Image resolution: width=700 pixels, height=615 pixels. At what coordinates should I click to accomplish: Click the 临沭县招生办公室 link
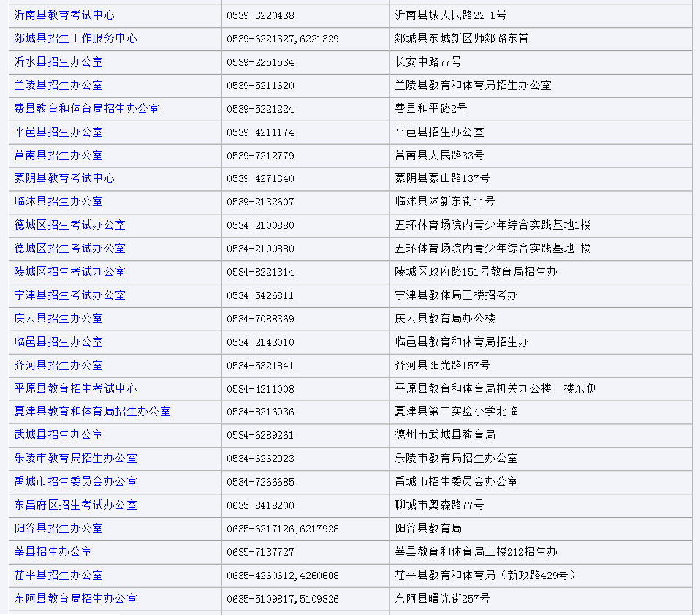point(58,202)
